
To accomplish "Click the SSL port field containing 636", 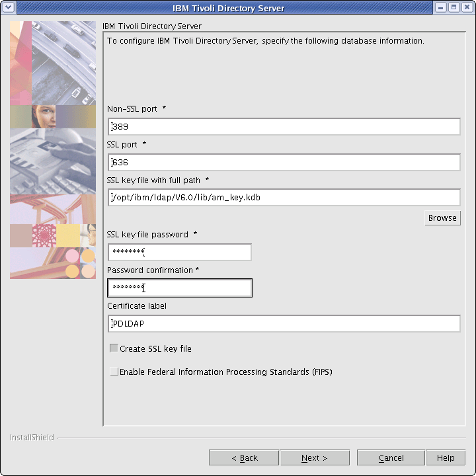I will tap(284, 162).
